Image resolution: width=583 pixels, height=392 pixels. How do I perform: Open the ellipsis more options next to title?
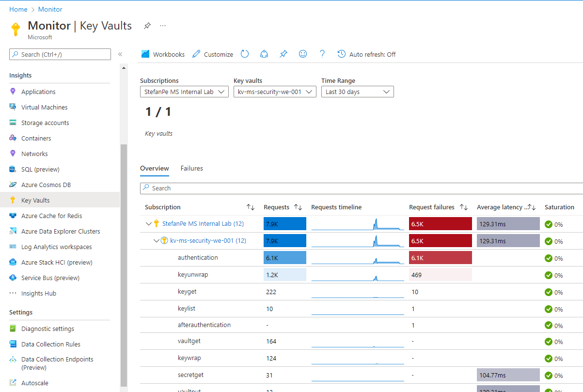[x=163, y=26]
